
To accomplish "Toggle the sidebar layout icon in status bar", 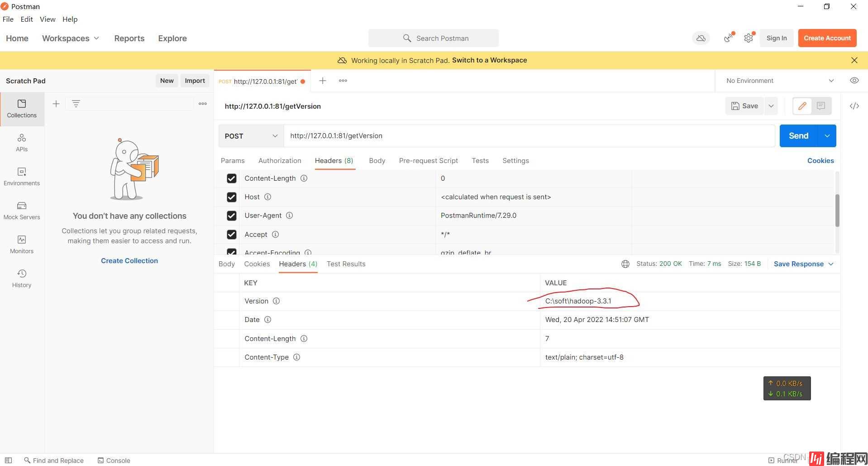I will [8, 461].
